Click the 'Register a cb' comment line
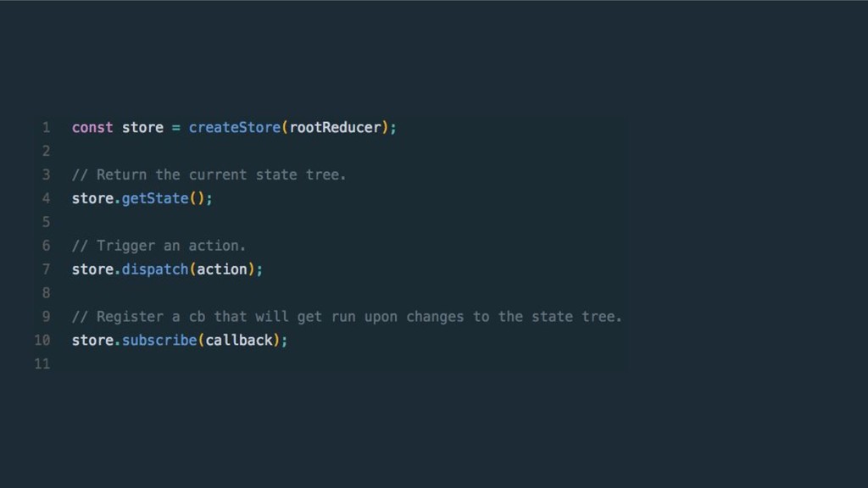The image size is (868, 488). click(x=347, y=317)
